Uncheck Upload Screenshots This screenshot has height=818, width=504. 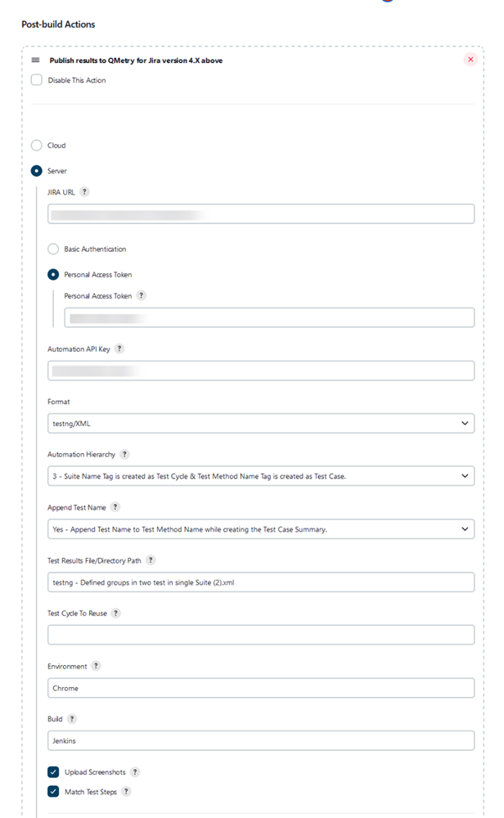[53, 771]
